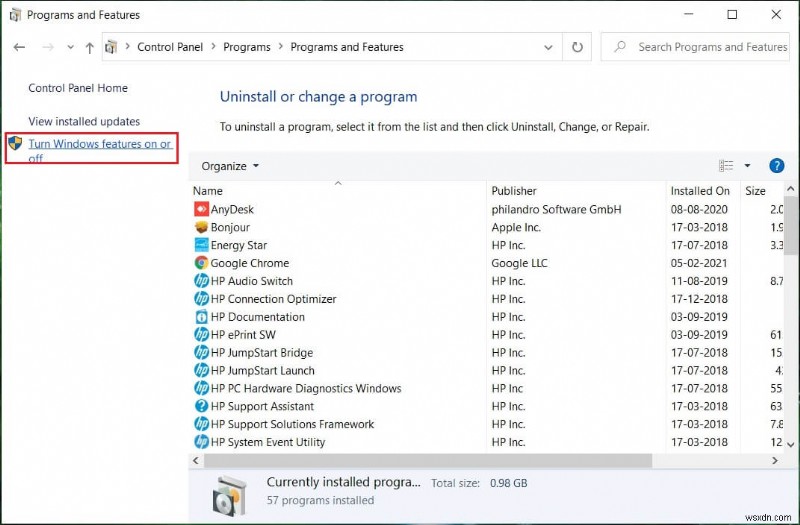Click the 08-08-2020 install date
Image resolution: width=800 pixels, height=525 pixels.
point(699,209)
